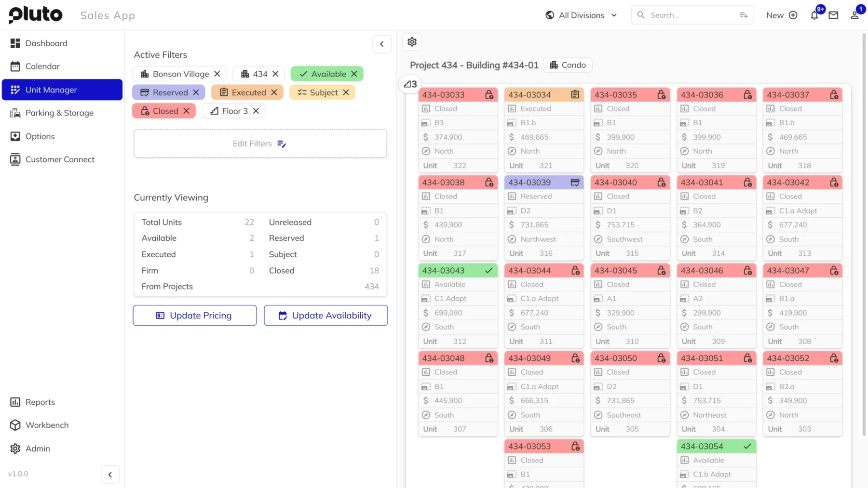The image size is (868, 488).
Task: Open the mail inbox icon
Action: 833,15
